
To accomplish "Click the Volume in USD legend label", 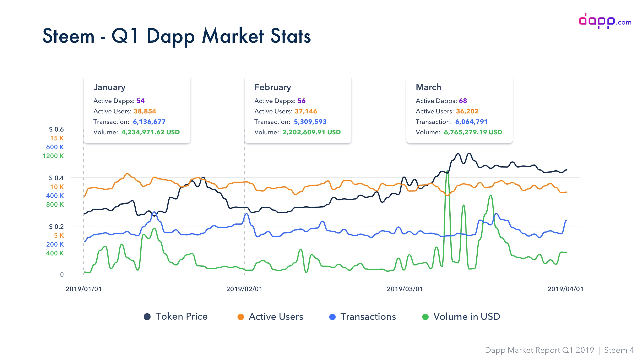I will (x=466, y=317).
